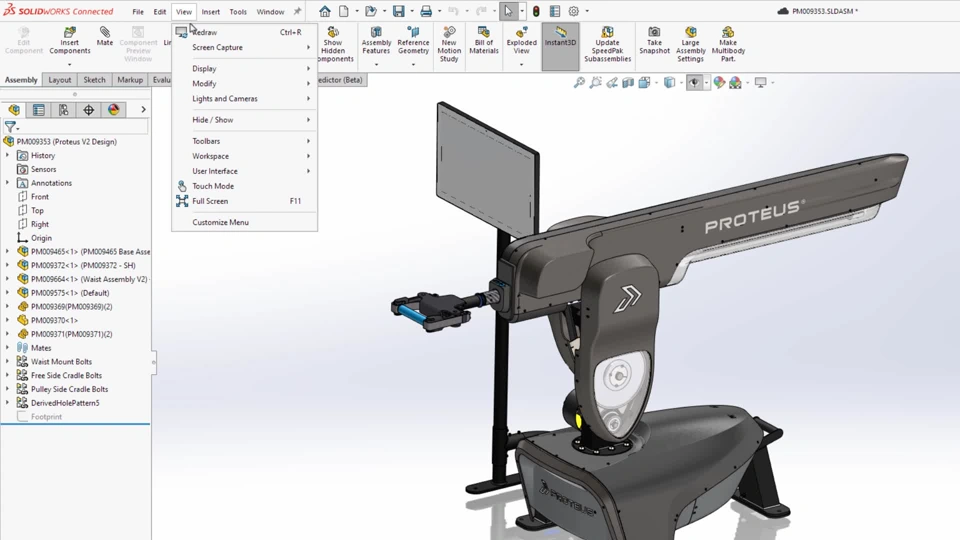Screen dimensions: 960x540
Task: Expand the manager tabs chevron arrow
Action: 143,110
